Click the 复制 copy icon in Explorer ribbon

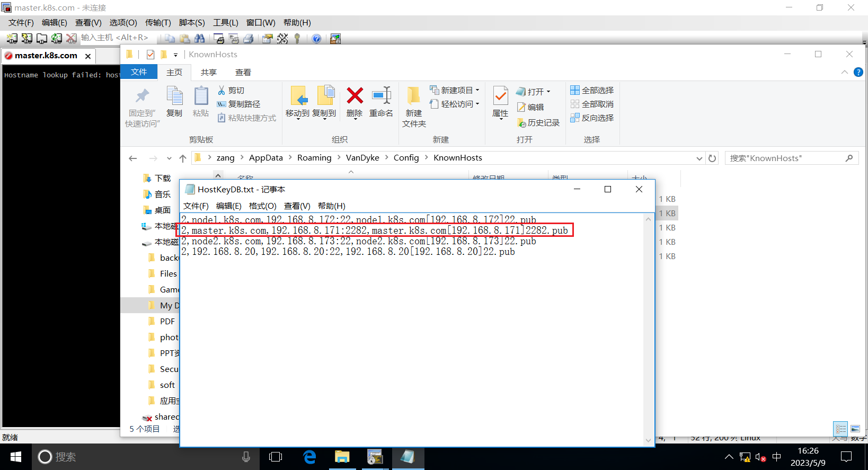coord(174,102)
